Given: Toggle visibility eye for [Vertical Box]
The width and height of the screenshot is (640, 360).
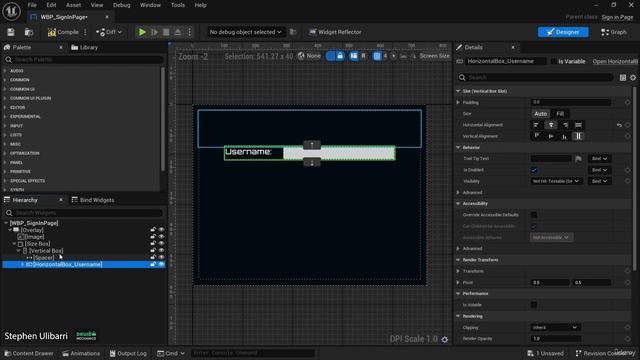Looking at the screenshot, I should click(161, 251).
